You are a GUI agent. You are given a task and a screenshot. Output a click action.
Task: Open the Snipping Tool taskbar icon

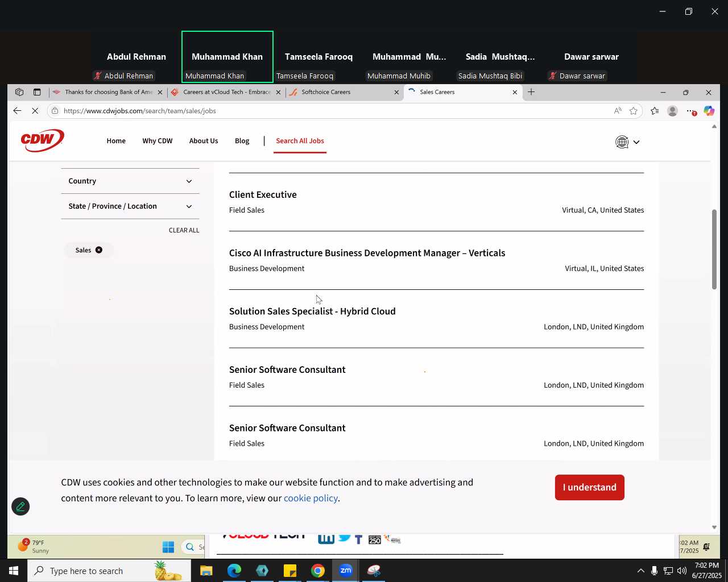coord(374,571)
